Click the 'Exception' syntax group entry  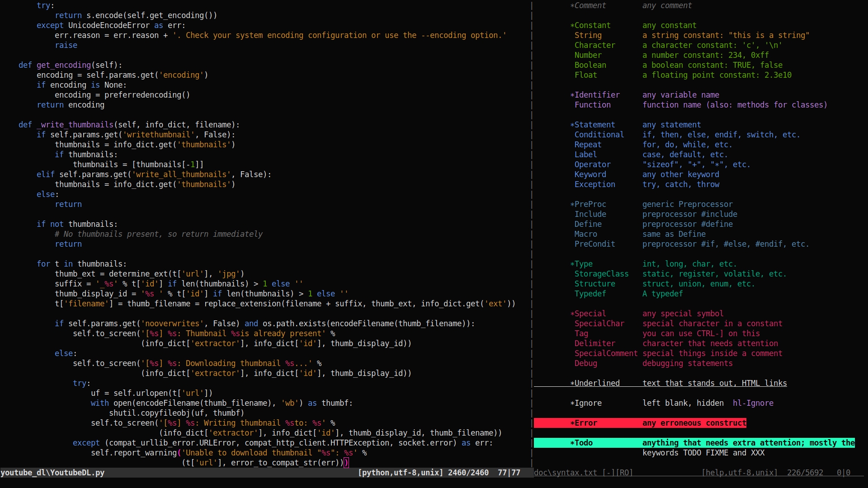[594, 184]
